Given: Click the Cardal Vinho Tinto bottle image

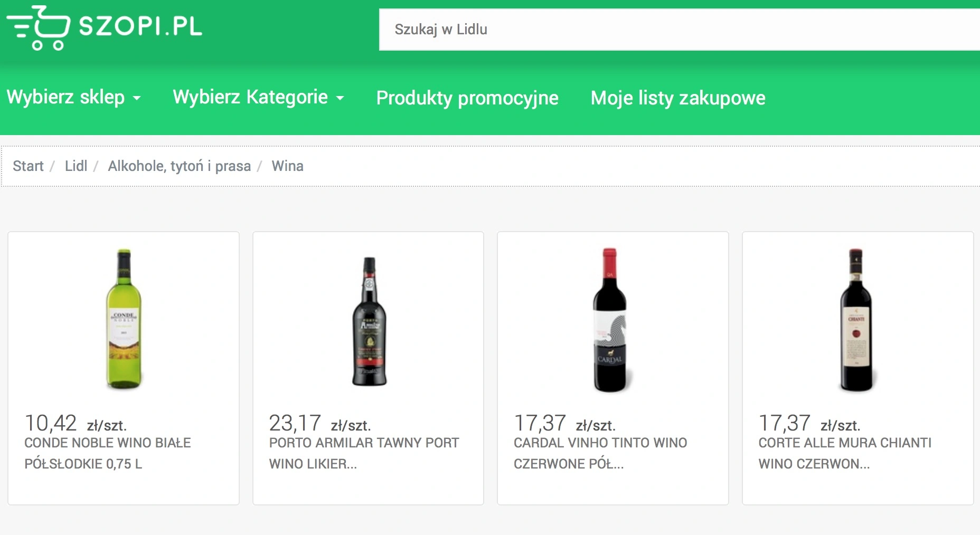Looking at the screenshot, I should point(610,320).
